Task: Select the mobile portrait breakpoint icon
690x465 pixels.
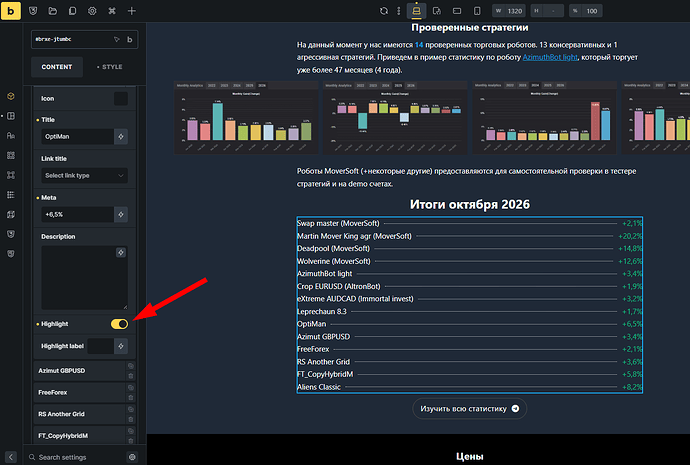Action: (477, 11)
